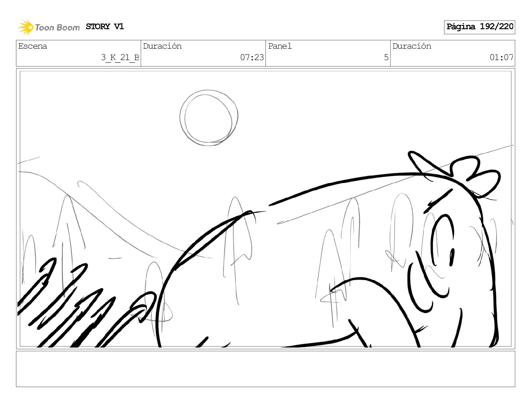Select the panel number 5

(386, 57)
